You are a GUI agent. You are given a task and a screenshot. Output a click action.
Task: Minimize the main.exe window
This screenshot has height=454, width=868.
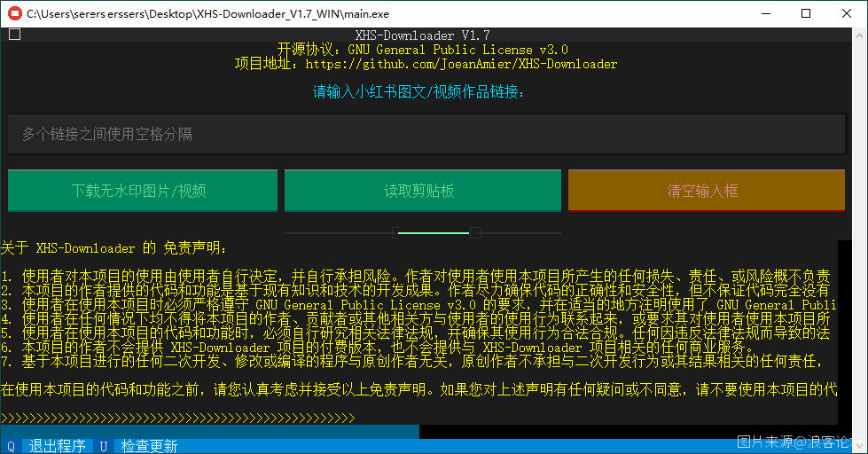[766, 13]
